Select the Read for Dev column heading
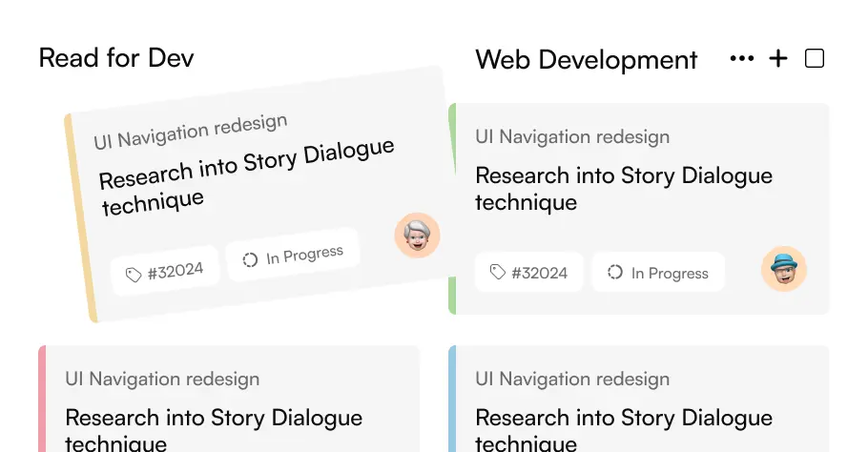This screenshot has width=868, height=452. pos(115,58)
